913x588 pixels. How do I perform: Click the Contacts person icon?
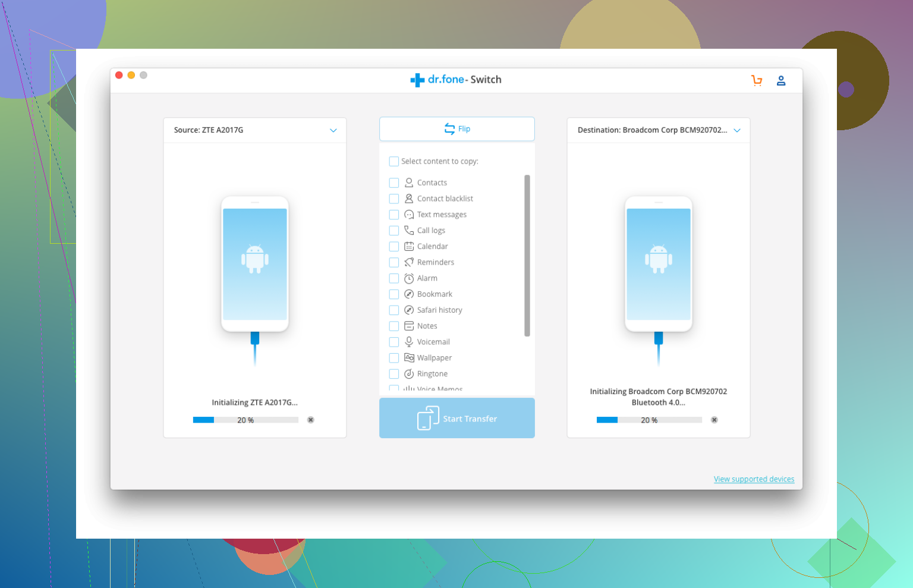pyautogui.click(x=409, y=183)
